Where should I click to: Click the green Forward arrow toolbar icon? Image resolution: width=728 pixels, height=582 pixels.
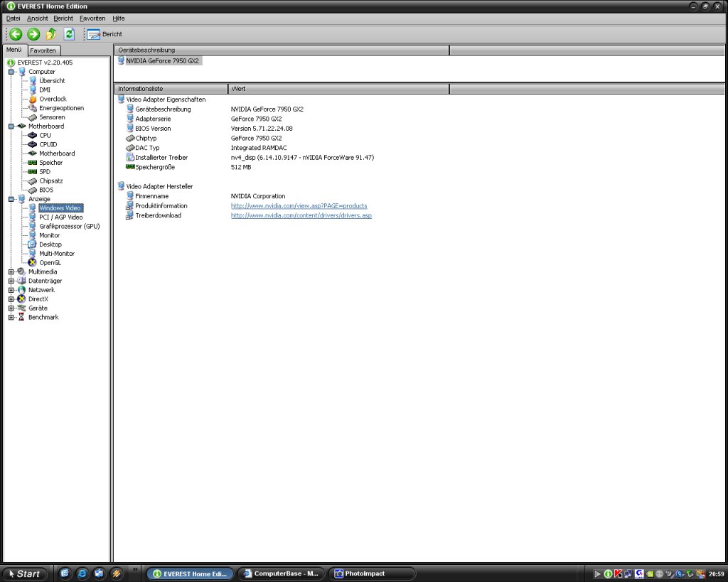[33, 34]
